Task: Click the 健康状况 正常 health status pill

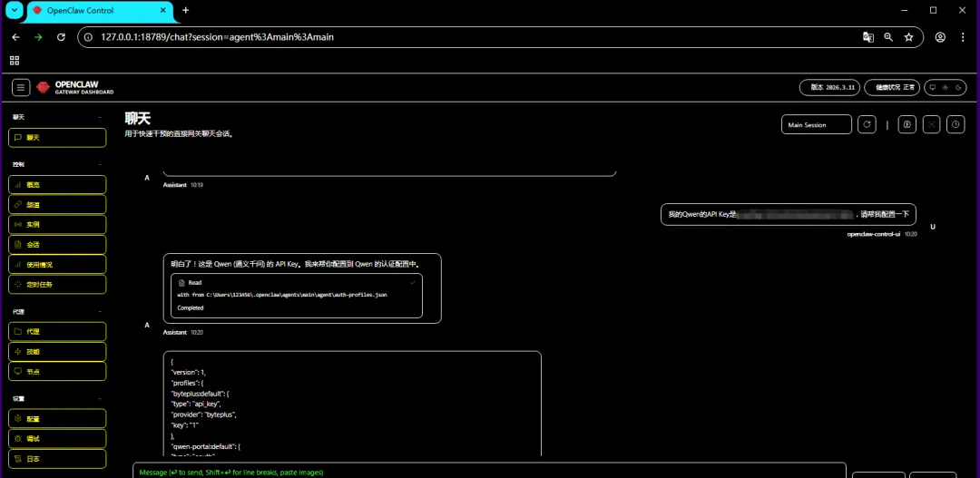Action: point(892,87)
